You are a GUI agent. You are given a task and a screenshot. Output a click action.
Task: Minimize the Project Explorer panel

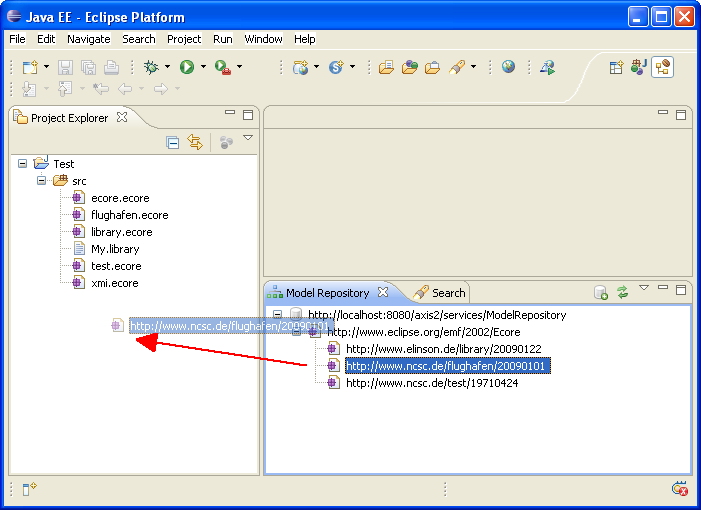click(230, 113)
